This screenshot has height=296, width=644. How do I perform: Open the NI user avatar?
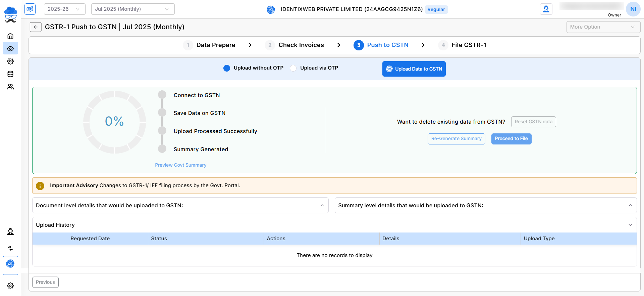pos(633,9)
